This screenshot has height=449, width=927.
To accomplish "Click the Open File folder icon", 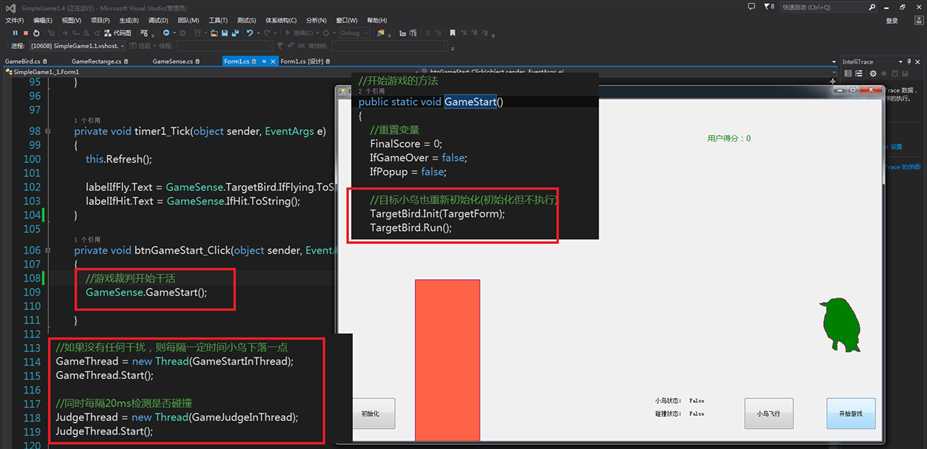I will [213, 34].
